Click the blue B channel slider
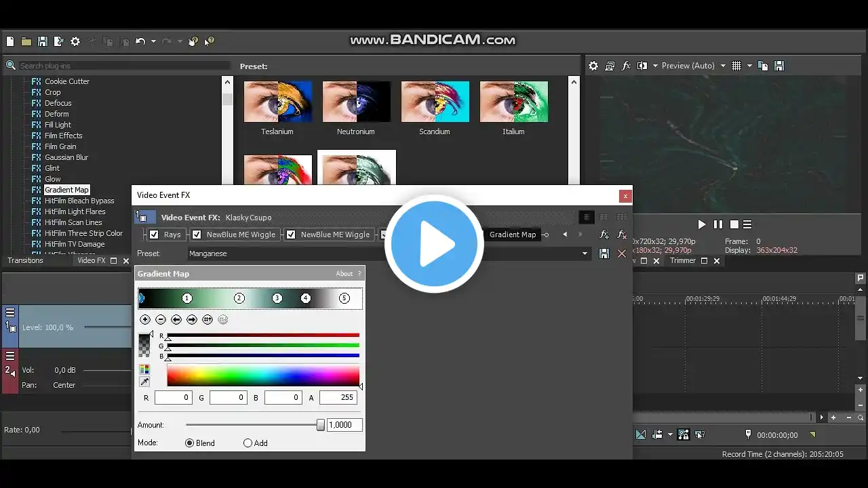 [x=263, y=355]
